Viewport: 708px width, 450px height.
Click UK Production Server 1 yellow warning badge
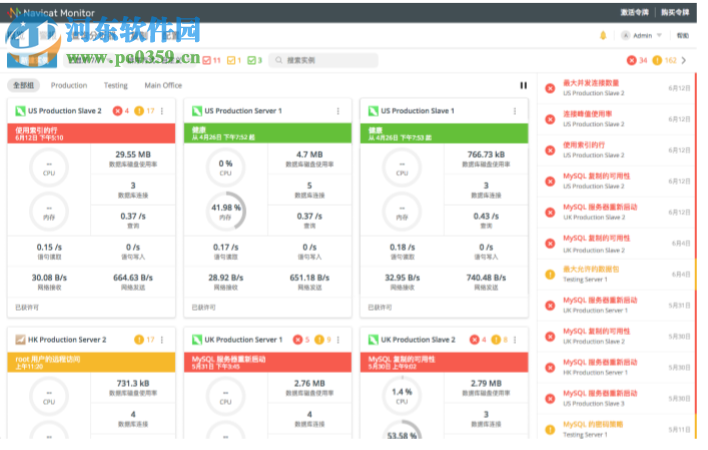pos(323,340)
